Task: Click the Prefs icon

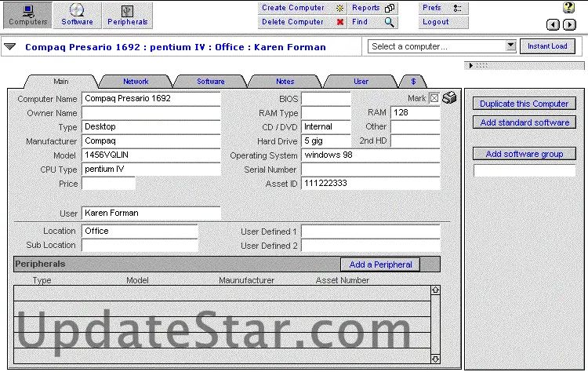Action: pyautogui.click(x=457, y=8)
